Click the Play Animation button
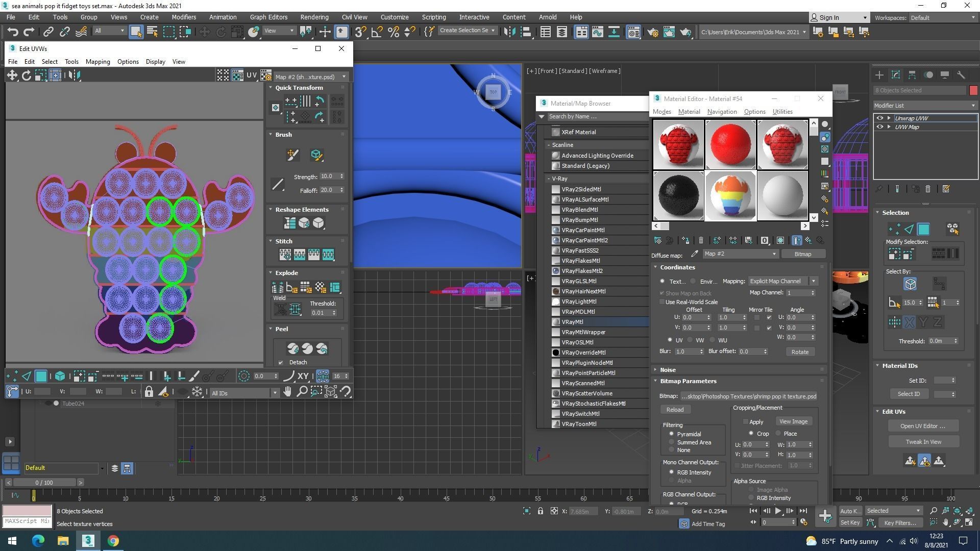980x551 pixels. point(778,511)
